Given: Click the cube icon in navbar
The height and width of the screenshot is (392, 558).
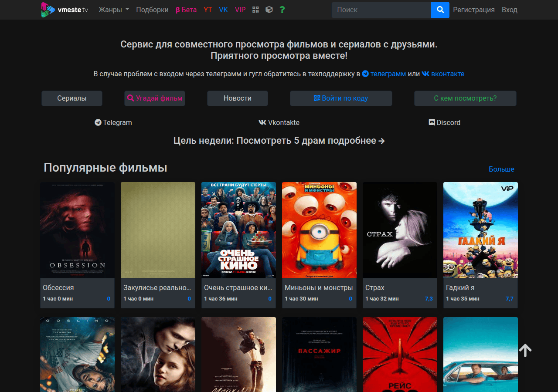Looking at the screenshot, I should (269, 10).
